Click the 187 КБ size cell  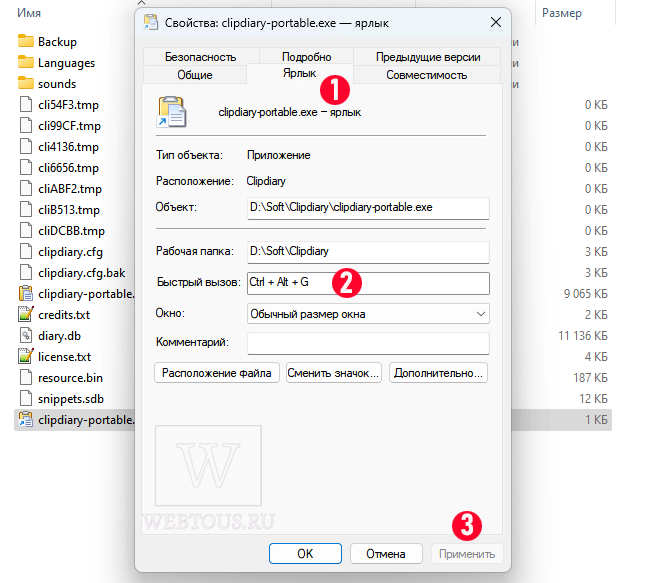point(590,378)
